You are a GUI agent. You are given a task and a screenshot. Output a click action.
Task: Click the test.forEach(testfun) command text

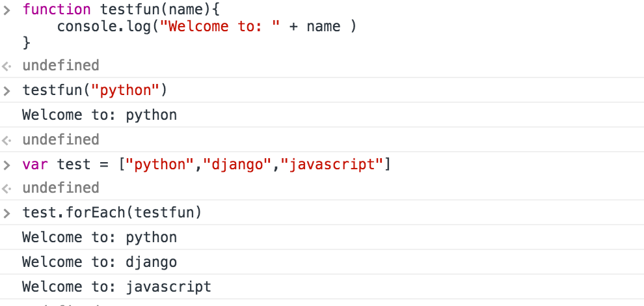pyautogui.click(x=112, y=213)
